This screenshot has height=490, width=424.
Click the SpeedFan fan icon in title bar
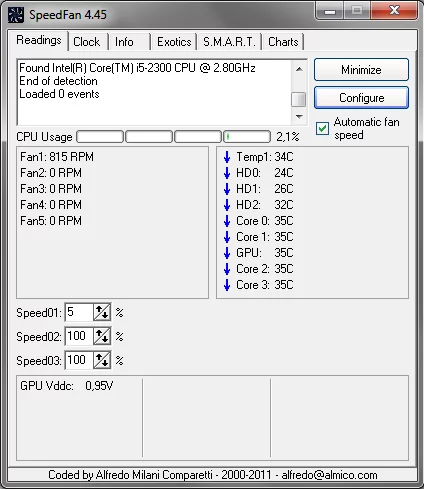16,15
